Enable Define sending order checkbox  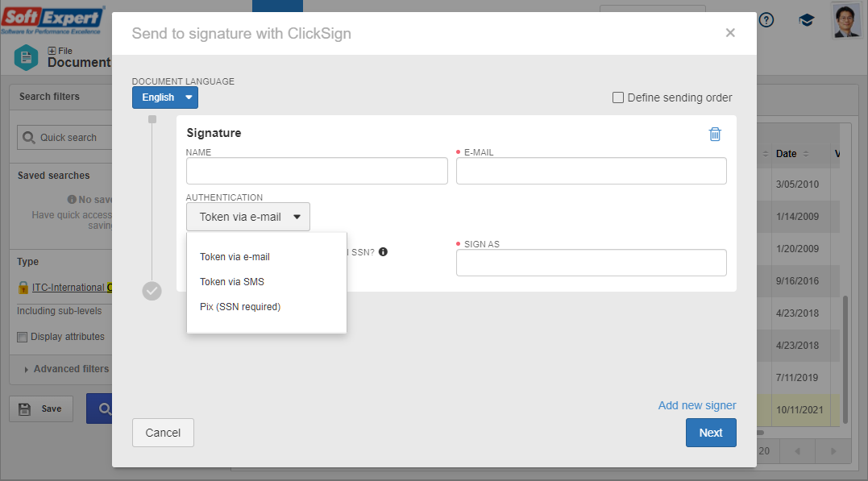618,97
